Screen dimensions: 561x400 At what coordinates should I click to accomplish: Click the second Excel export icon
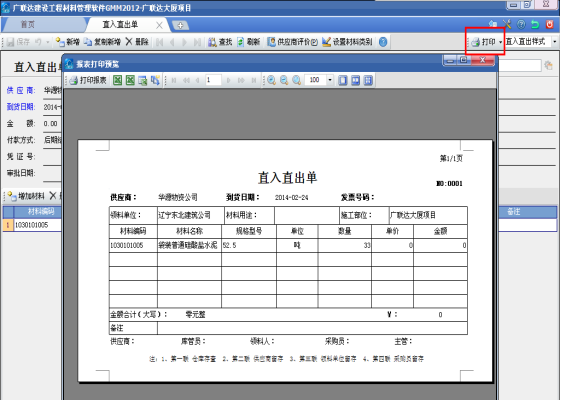(130, 81)
